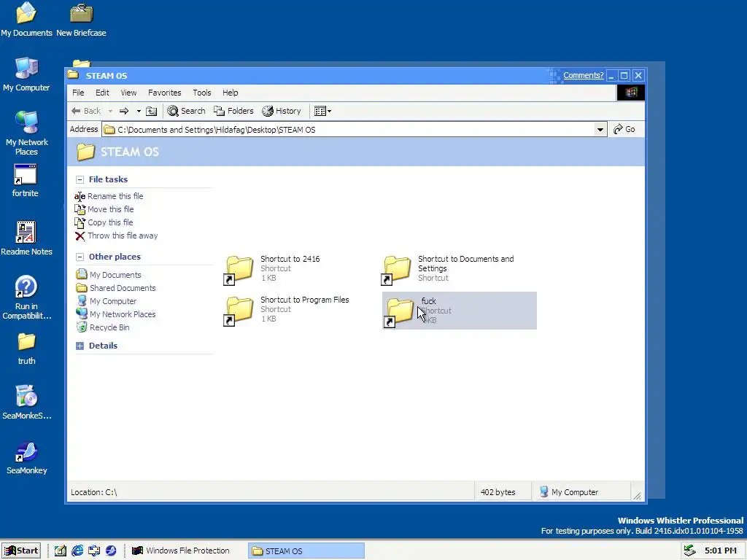The image size is (747, 560).
Task: Collapse the Other places section
Action: click(80, 257)
